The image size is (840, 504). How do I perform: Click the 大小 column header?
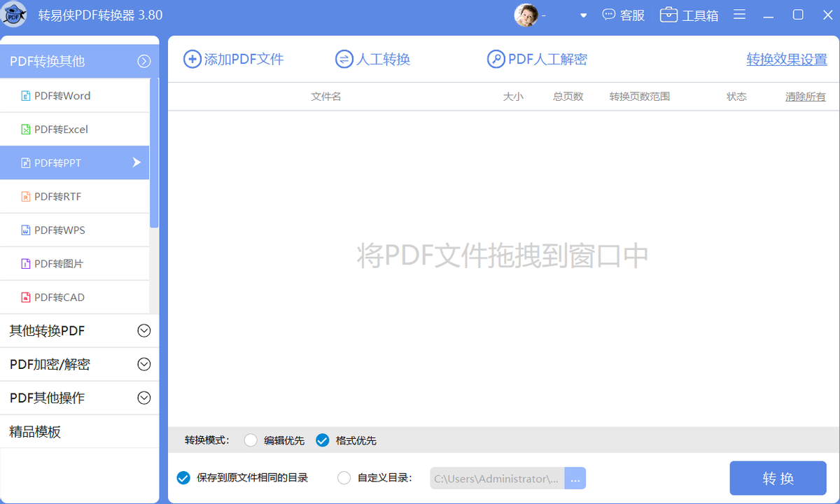(x=513, y=97)
